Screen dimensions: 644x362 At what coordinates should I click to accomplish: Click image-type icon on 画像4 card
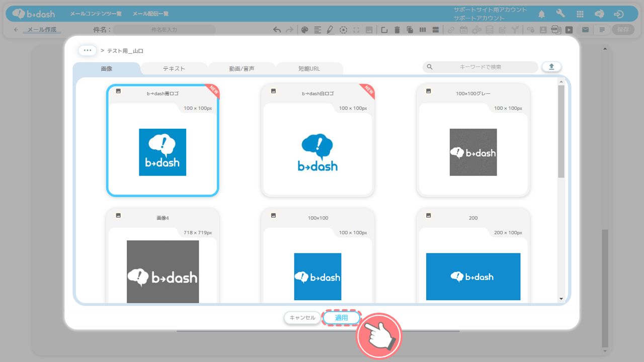click(x=118, y=215)
